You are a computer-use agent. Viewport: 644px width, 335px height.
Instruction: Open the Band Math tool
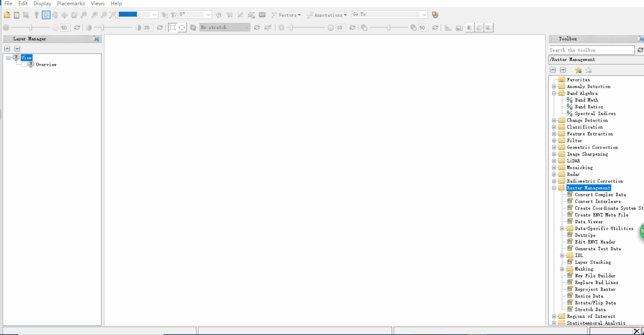586,100
